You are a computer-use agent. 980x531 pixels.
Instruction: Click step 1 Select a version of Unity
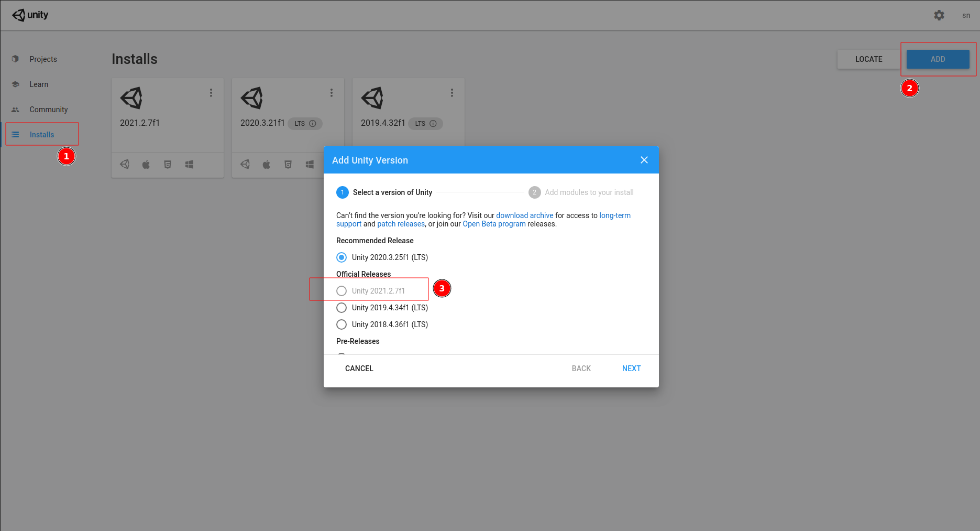384,192
